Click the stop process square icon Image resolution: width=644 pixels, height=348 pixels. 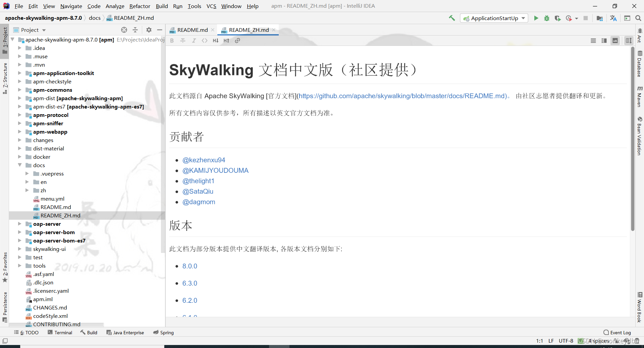tap(586, 18)
